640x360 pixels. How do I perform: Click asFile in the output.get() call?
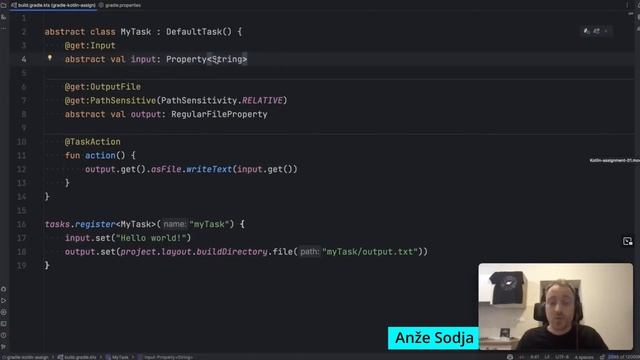pyautogui.click(x=166, y=169)
